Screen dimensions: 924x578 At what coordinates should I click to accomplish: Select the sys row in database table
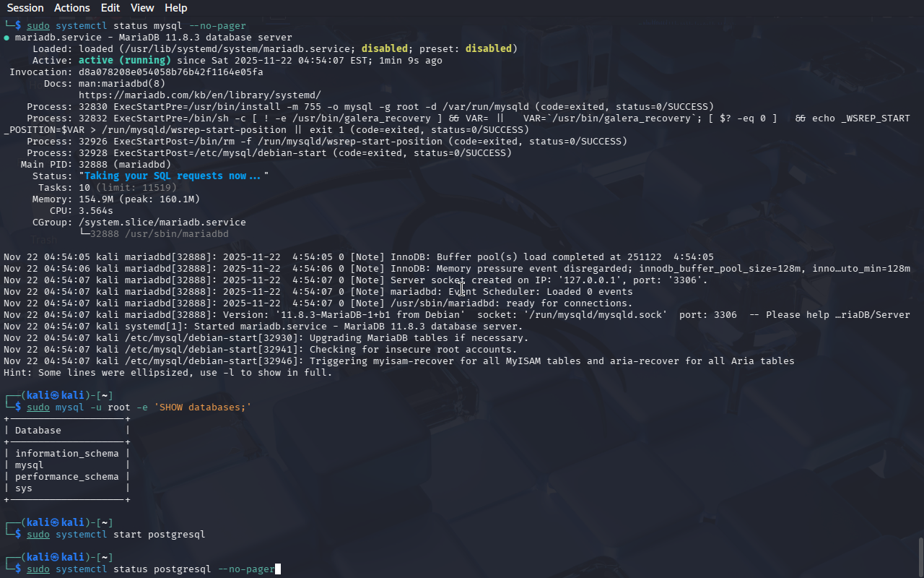24,488
